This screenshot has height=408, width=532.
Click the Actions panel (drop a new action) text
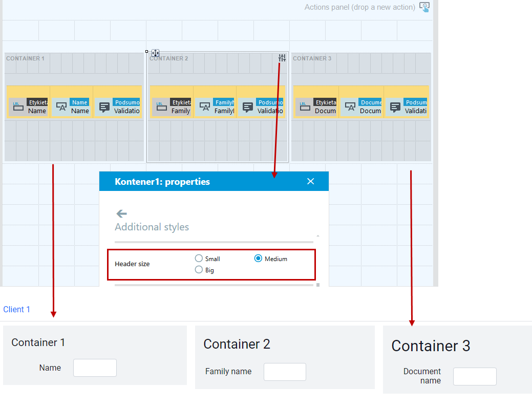(x=359, y=7)
